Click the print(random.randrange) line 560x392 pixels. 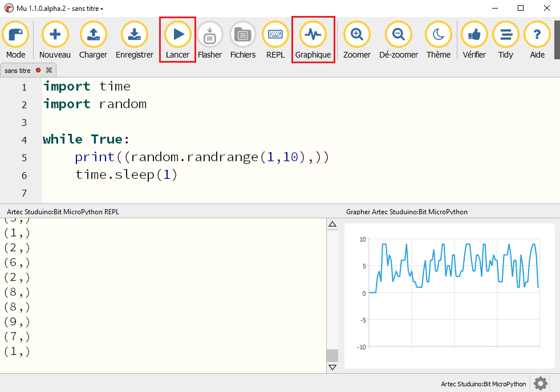[x=202, y=157]
